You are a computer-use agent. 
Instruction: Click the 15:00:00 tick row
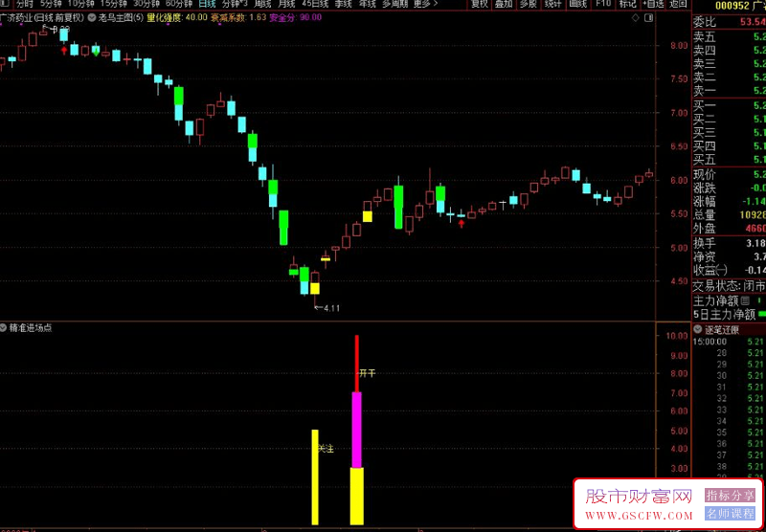pyautogui.click(x=730, y=342)
